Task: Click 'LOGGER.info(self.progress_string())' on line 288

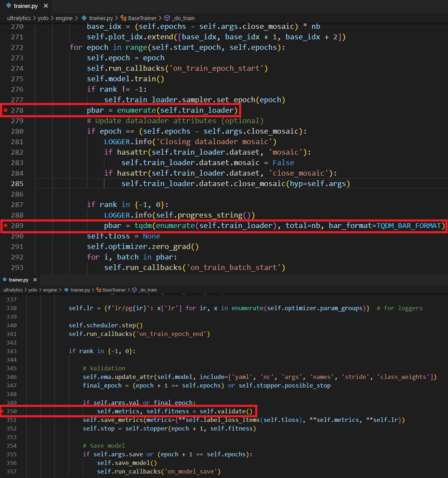Action: tap(180, 215)
